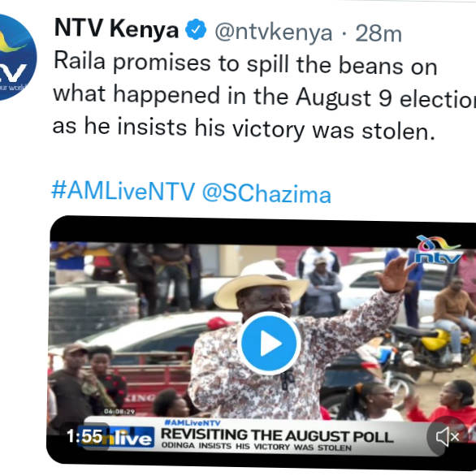
Task: Click the small #AMLiveNTV tag on the video banner
Action: click(193, 423)
